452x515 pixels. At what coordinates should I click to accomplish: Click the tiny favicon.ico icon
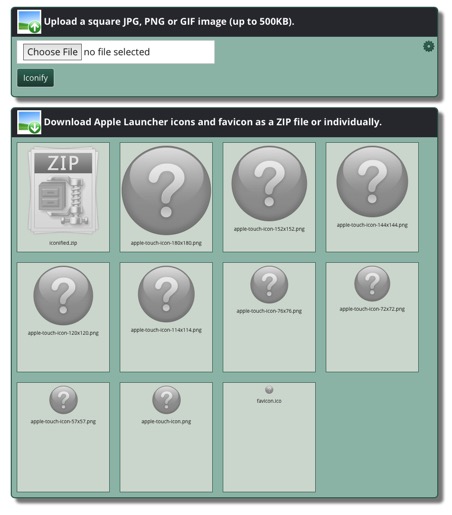pyautogui.click(x=269, y=390)
